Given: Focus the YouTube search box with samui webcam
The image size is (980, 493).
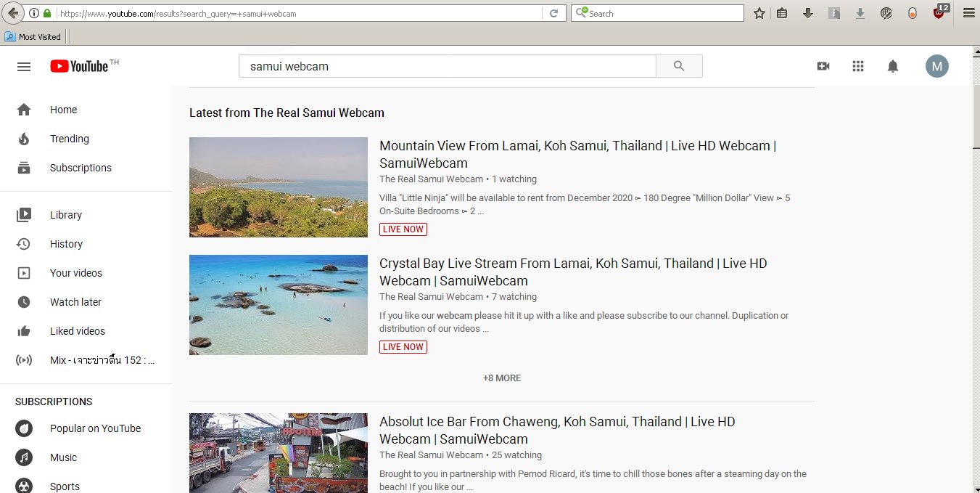Looking at the screenshot, I should 448,66.
